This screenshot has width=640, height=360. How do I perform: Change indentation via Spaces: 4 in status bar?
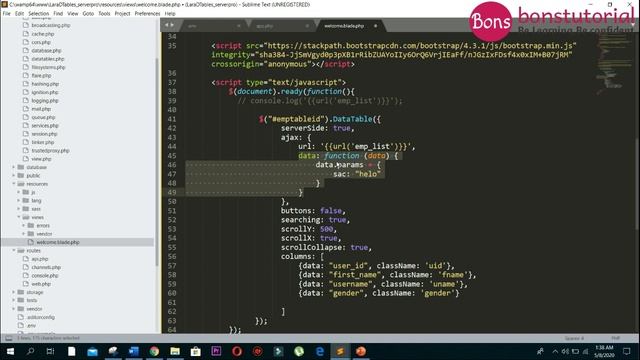tap(574, 338)
